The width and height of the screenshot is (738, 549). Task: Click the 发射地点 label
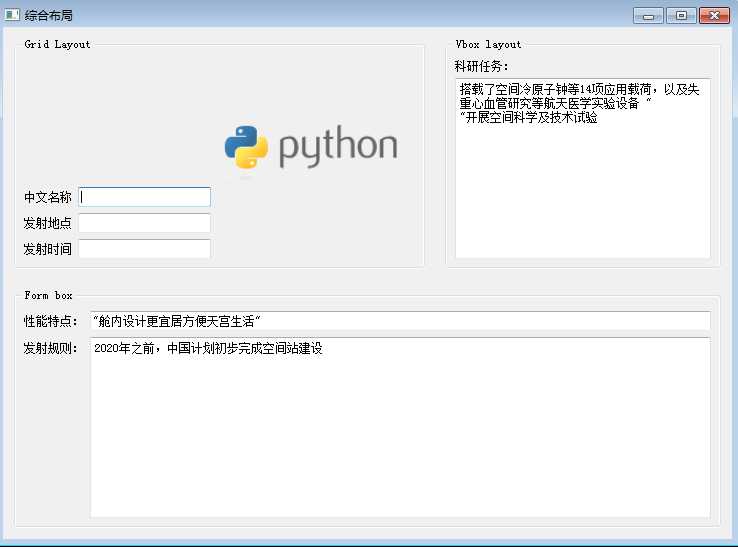pos(48,223)
